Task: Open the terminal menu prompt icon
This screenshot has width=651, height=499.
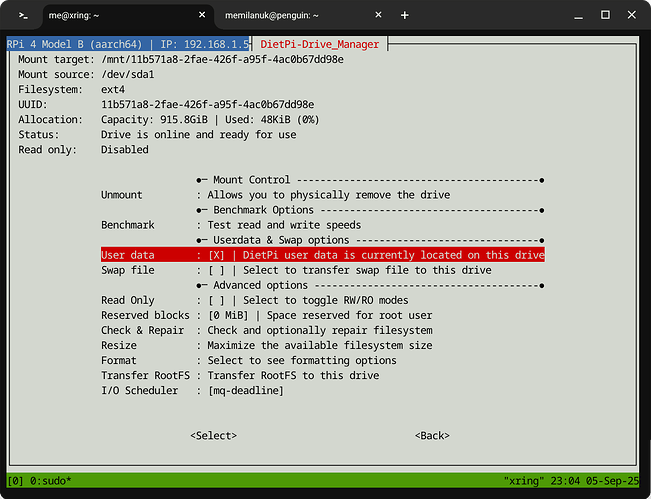Action: (x=23, y=15)
